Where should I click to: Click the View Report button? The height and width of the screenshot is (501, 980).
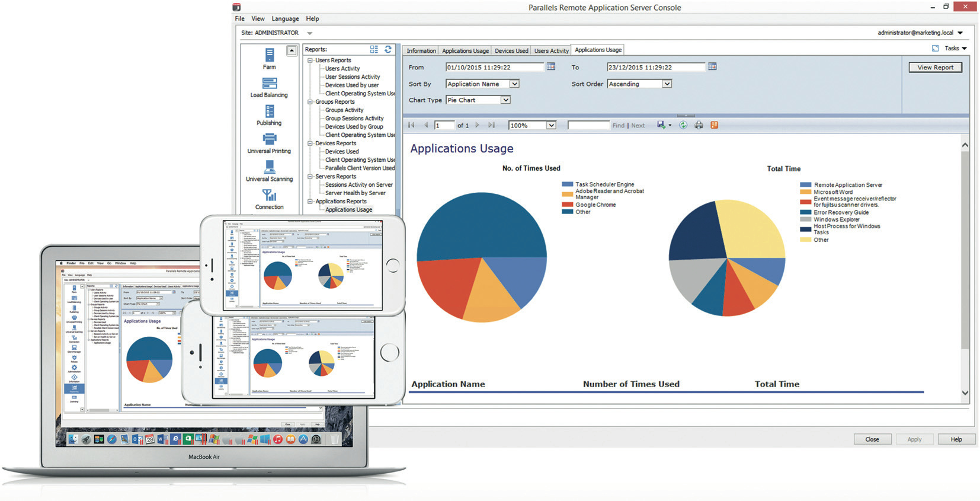pos(935,67)
